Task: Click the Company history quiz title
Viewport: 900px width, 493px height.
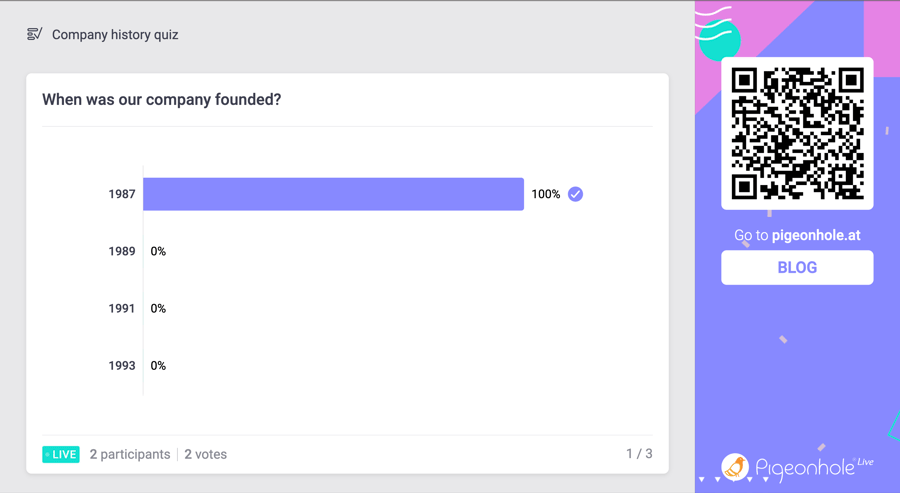Action: point(115,35)
